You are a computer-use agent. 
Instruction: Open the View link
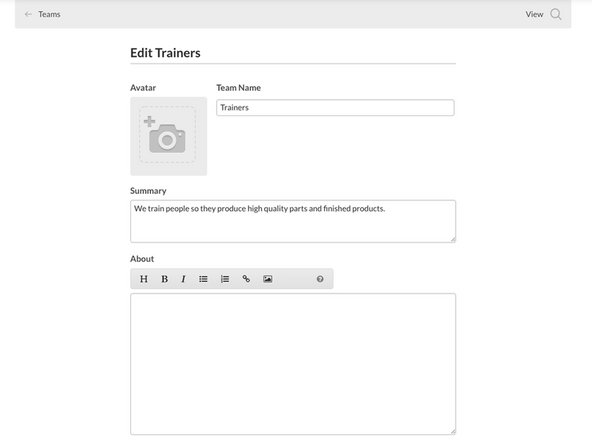[534, 14]
